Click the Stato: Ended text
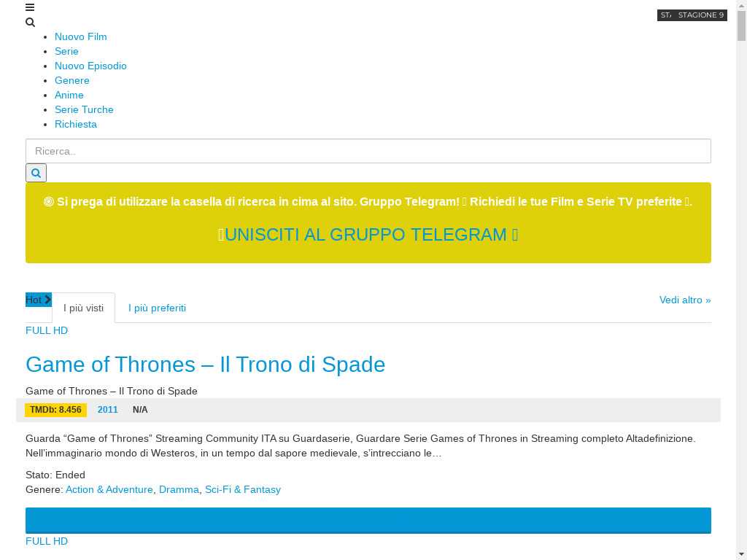 [x=55, y=475]
